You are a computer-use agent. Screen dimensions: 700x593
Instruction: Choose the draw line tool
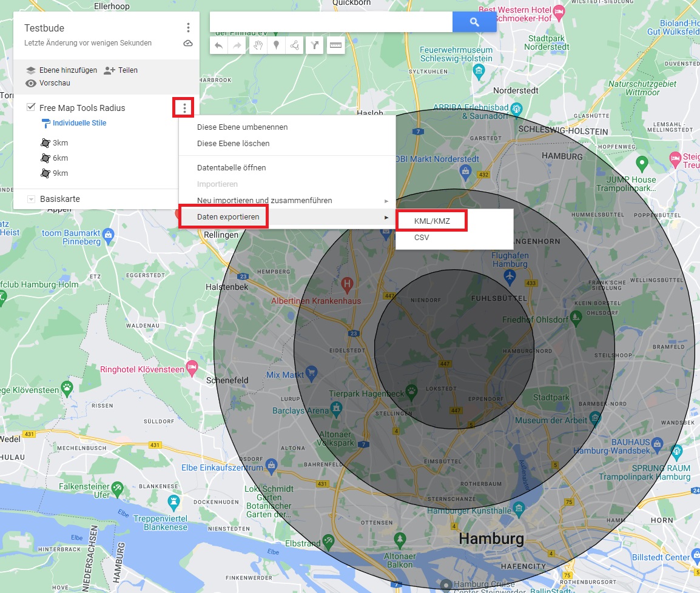tap(295, 45)
